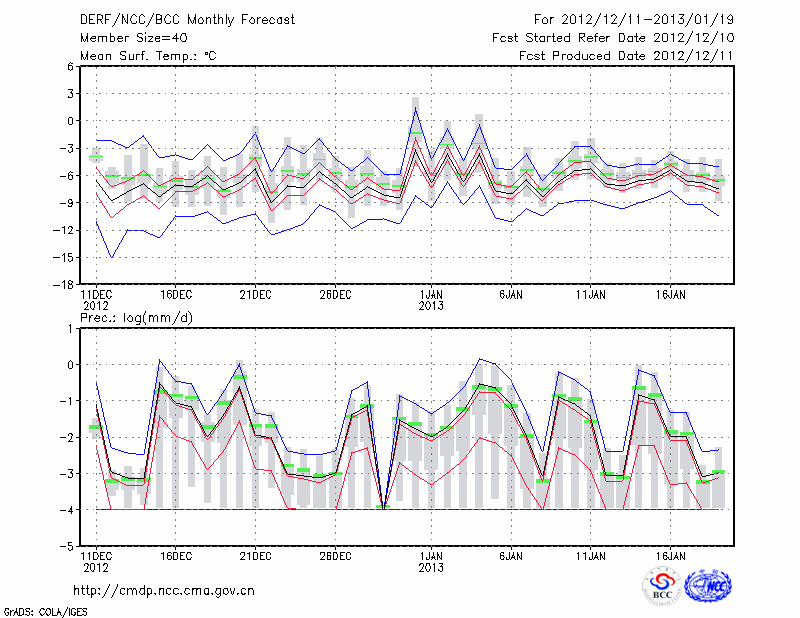Open the cmdp.ncc.cma.gov.cn link

pos(164,590)
